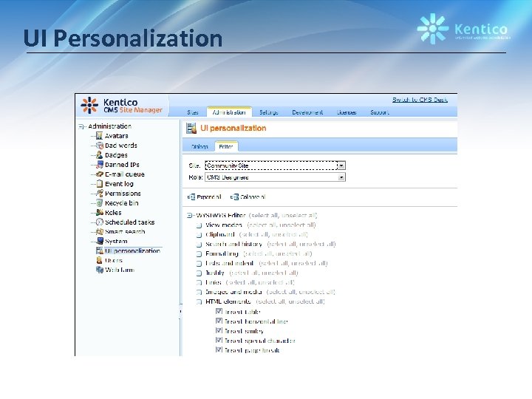This screenshot has width=532, height=399.
Task: Select the Badges icon in the Administration tree
Action: 99,154
